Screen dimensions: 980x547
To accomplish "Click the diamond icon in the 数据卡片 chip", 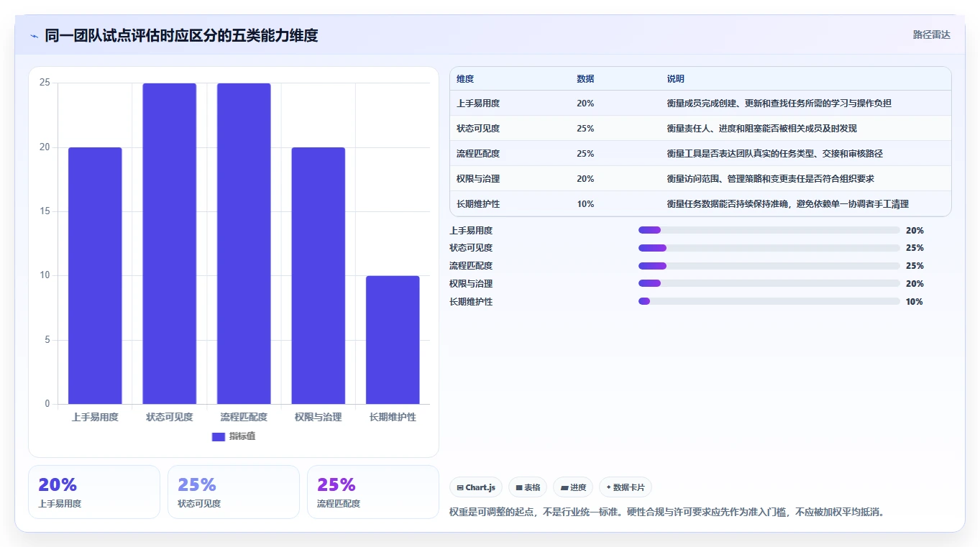I will 608,487.
